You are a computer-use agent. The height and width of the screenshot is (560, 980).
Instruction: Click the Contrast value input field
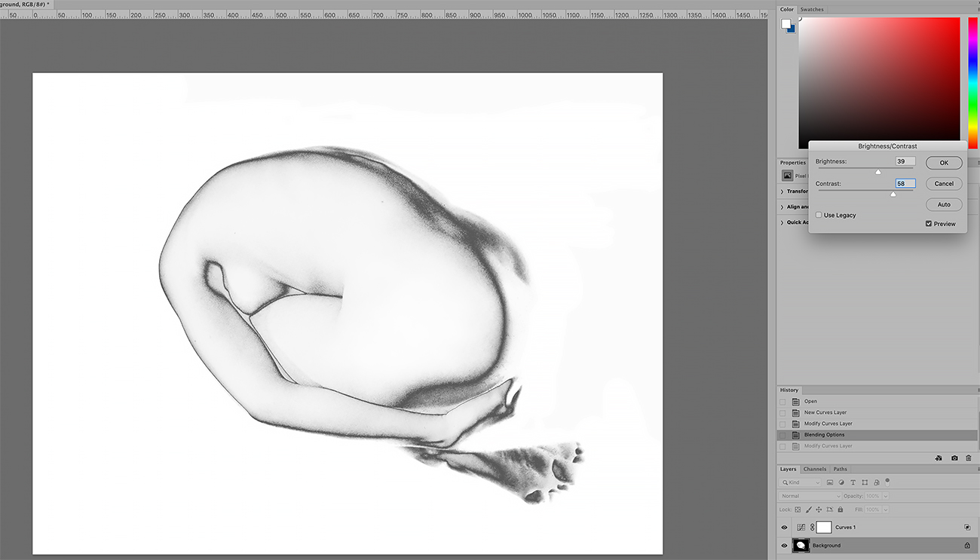905,183
